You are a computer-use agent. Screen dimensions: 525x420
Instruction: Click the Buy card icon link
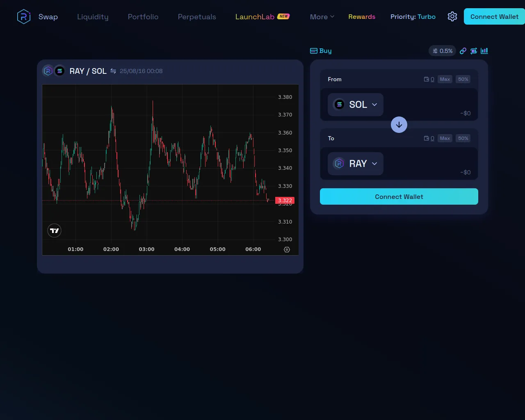(321, 51)
